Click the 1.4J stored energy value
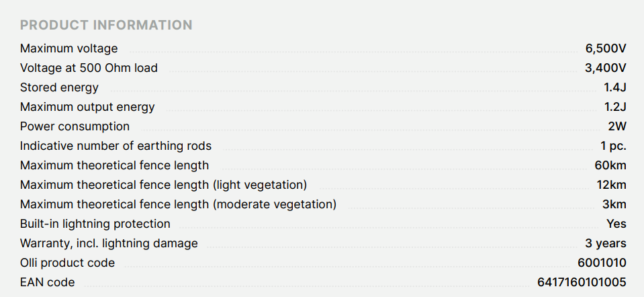The height and width of the screenshot is (297, 644). point(614,87)
